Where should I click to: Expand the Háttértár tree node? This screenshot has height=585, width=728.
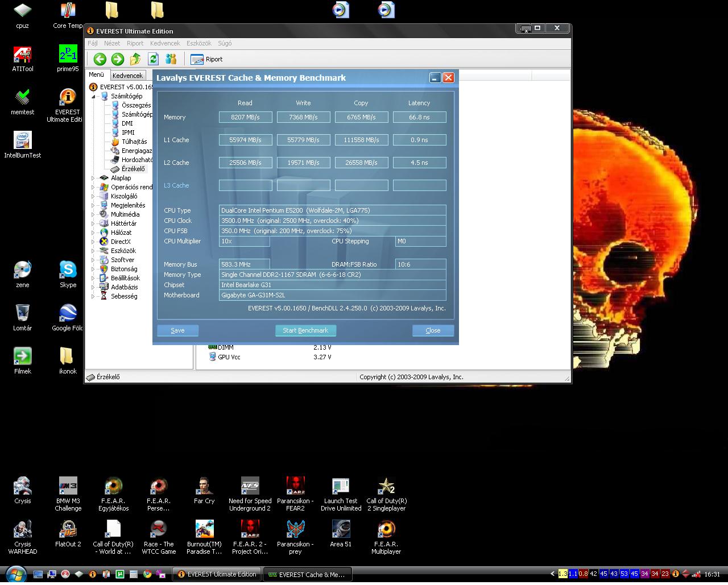click(x=94, y=223)
